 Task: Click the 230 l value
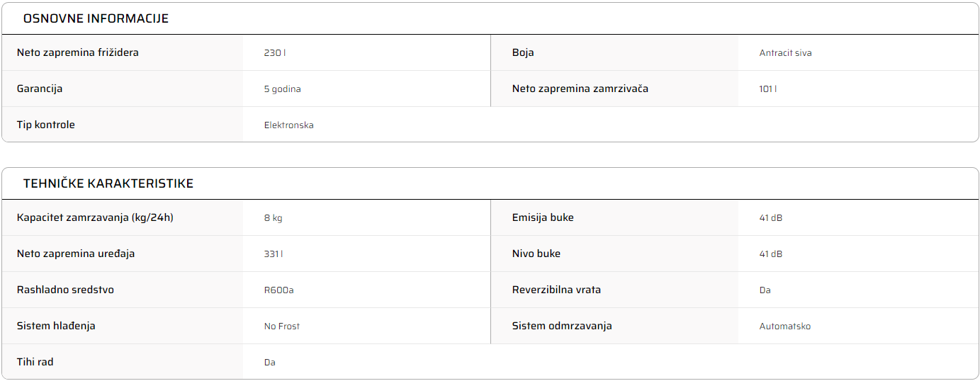pyautogui.click(x=275, y=53)
